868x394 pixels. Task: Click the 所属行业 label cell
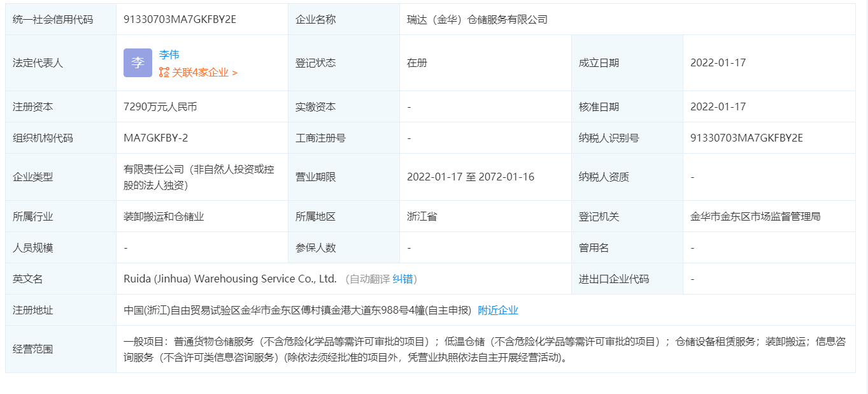(x=61, y=216)
